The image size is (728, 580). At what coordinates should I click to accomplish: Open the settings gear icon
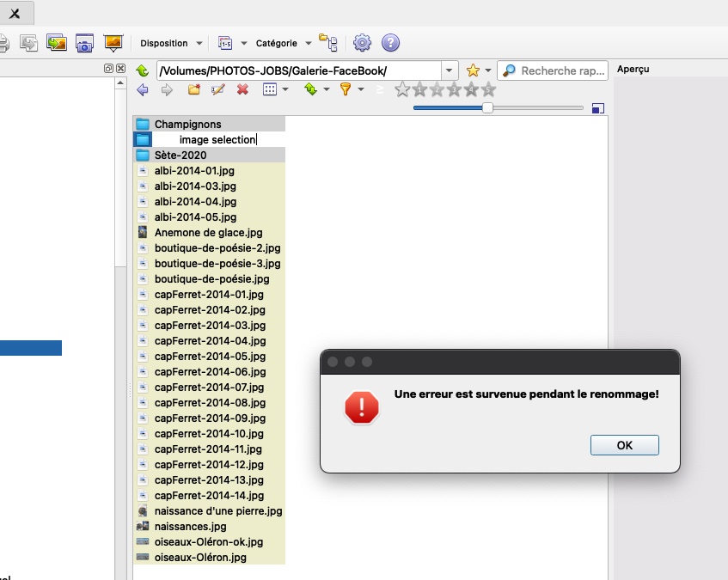[x=362, y=43]
